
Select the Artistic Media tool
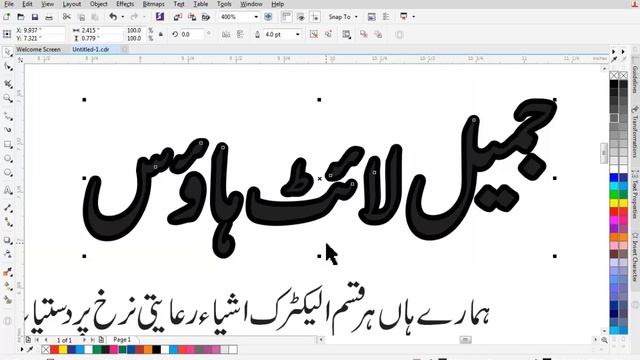coord(7,130)
